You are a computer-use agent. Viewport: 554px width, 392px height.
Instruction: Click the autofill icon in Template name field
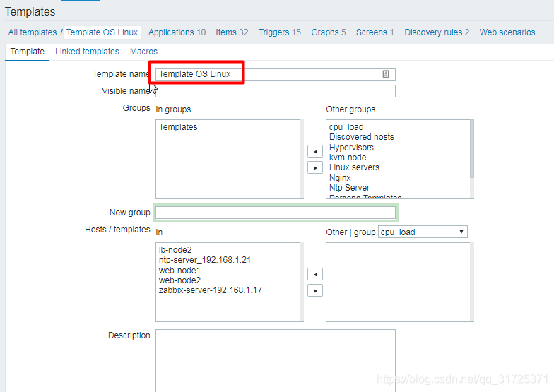click(x=386, y=73)
